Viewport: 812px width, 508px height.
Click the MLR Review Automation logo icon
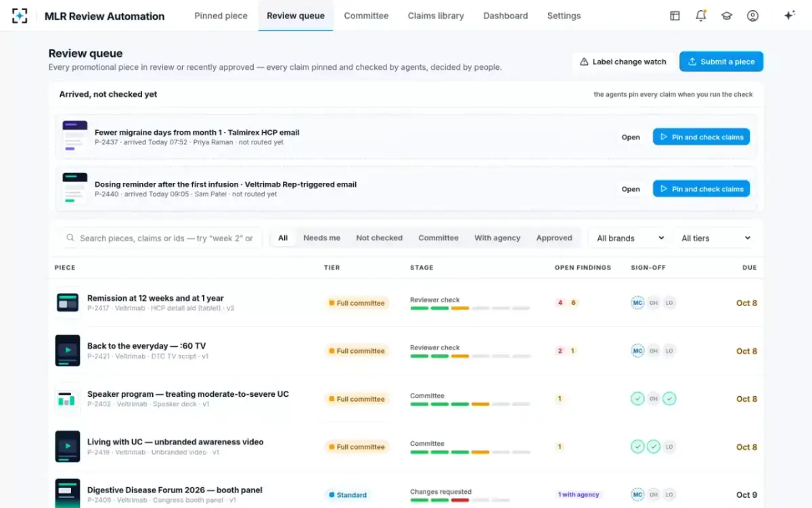[x=20, y=16]
